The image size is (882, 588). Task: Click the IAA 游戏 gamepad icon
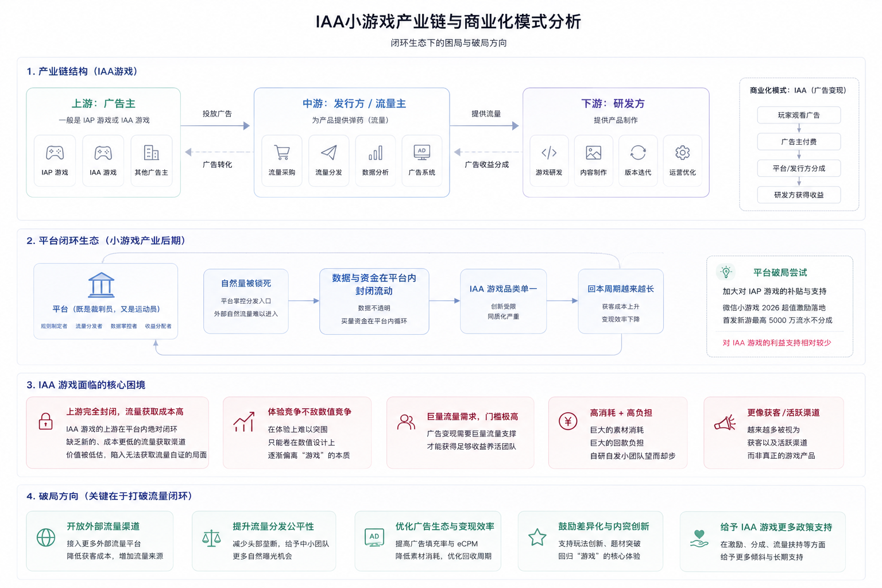click(103, 153)
